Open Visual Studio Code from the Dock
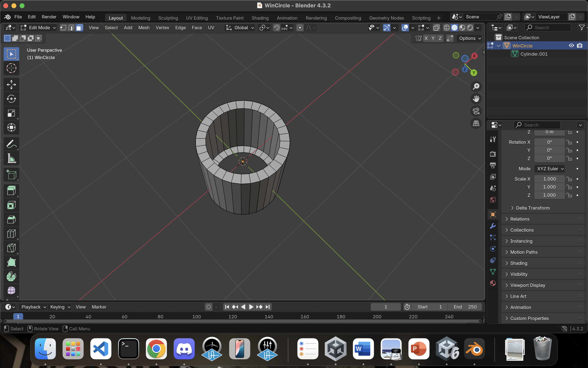Viewport: 588px width, 368px height. 101,349
